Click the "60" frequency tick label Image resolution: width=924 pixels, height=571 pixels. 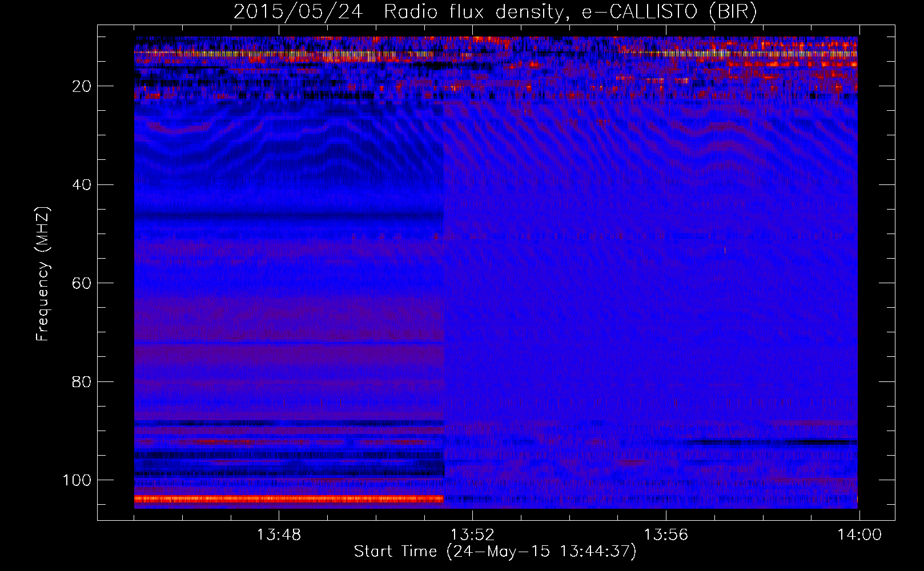click(82, 283)
